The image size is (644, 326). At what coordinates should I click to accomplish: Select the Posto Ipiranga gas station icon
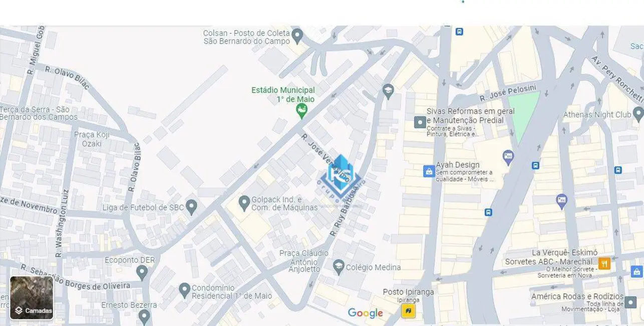[x=408, y=311]
